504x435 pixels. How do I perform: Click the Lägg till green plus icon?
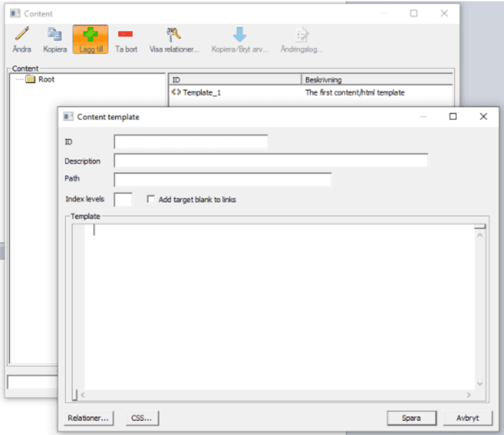click(90, 35)
